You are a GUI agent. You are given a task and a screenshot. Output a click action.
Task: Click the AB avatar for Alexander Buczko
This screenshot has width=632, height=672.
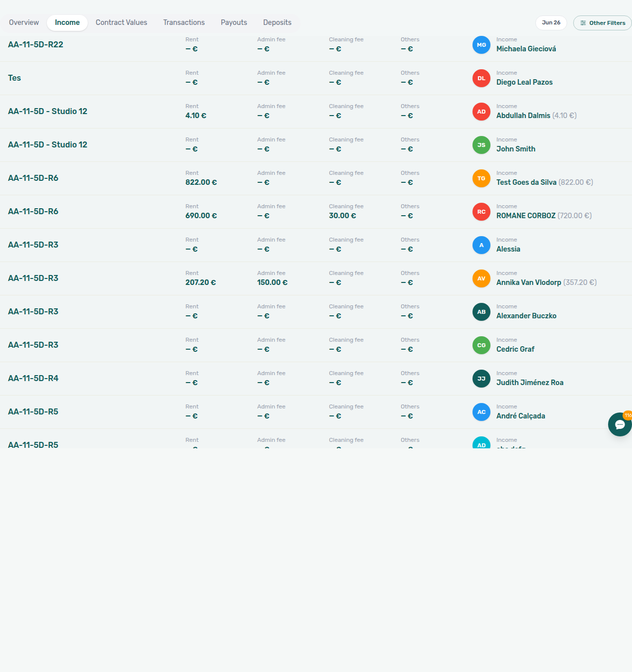[x=481, y=312]
